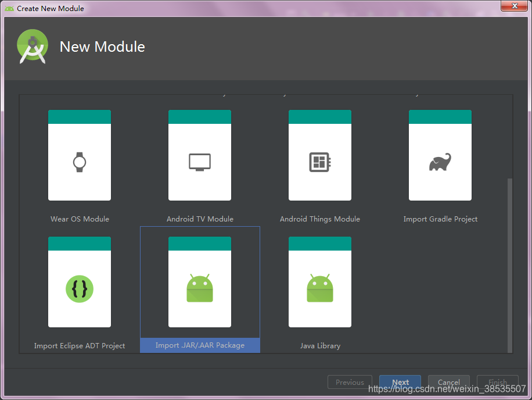The width and height of the screenshot is (532, 400).
Task: Click the module list vertical scrollbar
Action: (509, 265)
